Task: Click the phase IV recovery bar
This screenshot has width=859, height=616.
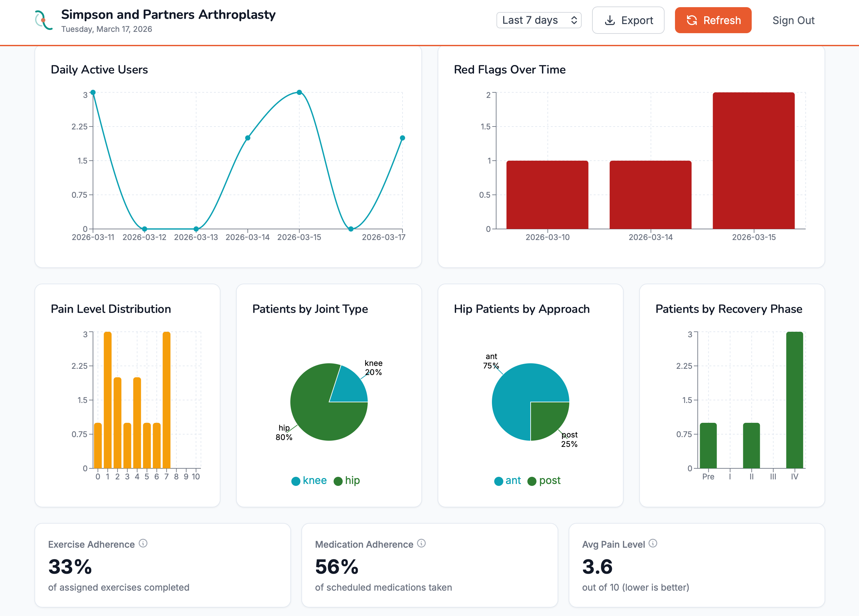Action: 794,400
